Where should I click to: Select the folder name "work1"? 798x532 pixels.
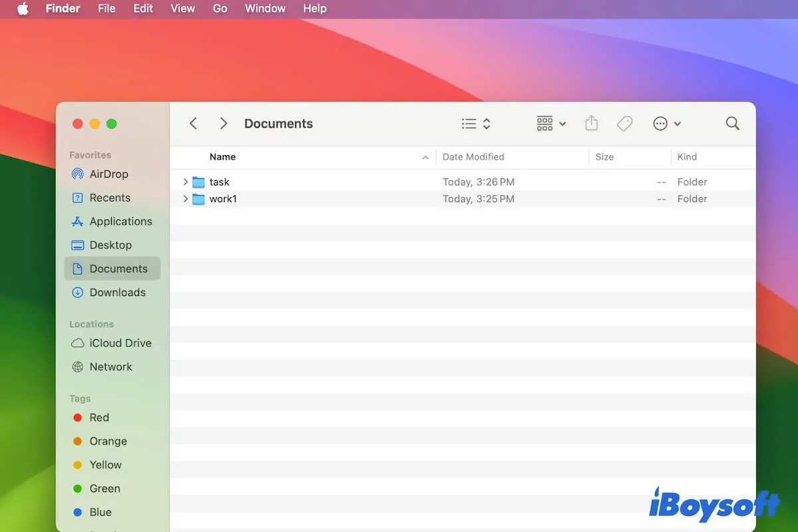tap(223, 199)
